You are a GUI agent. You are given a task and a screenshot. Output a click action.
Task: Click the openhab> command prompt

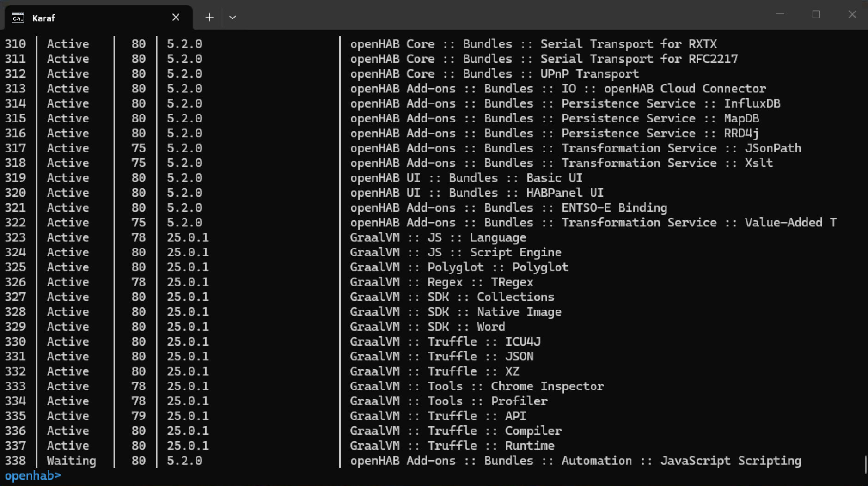[33, 475]
